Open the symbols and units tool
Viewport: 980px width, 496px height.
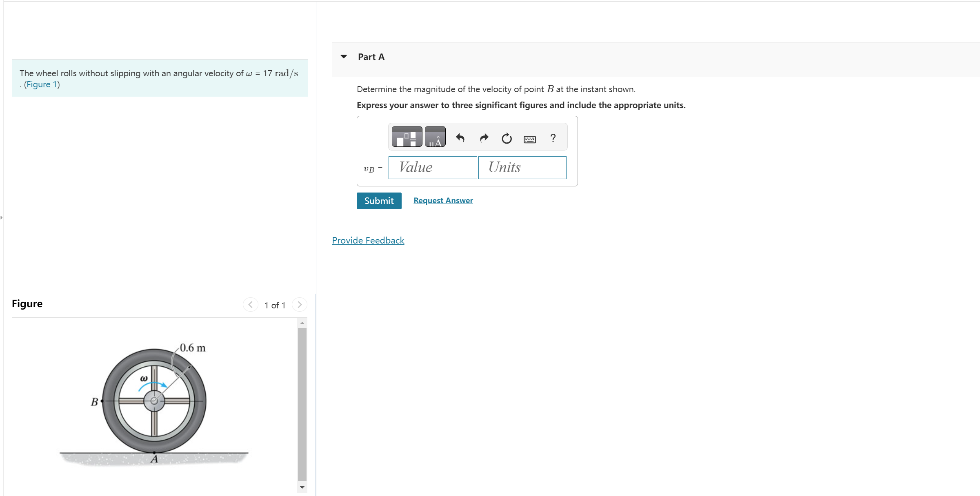point(435,137)
